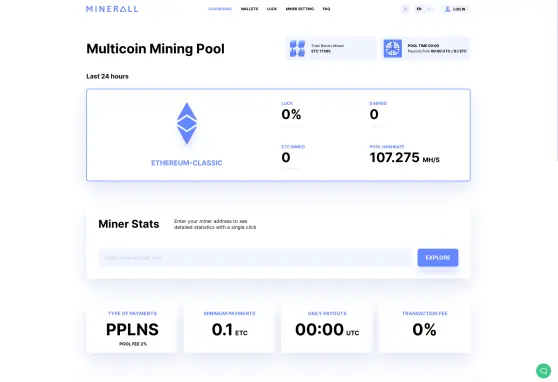Click the $ Mined 0 value

point(374,114)
